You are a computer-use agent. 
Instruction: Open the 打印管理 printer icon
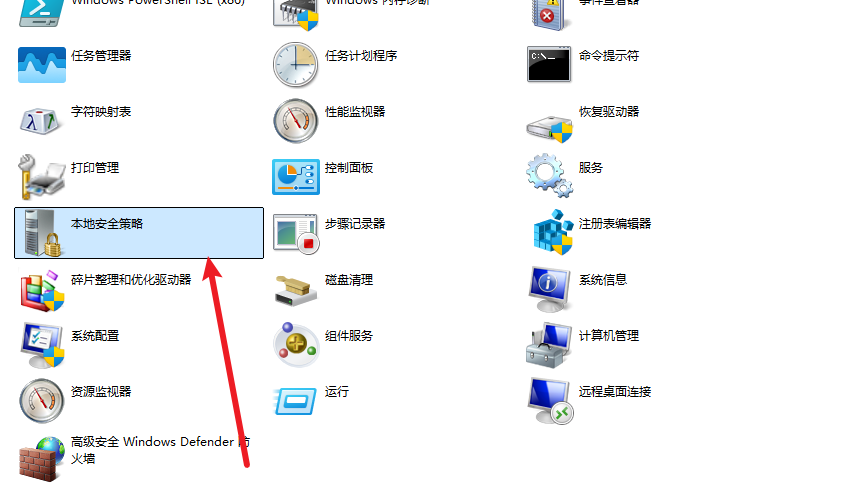click(41, 177)
